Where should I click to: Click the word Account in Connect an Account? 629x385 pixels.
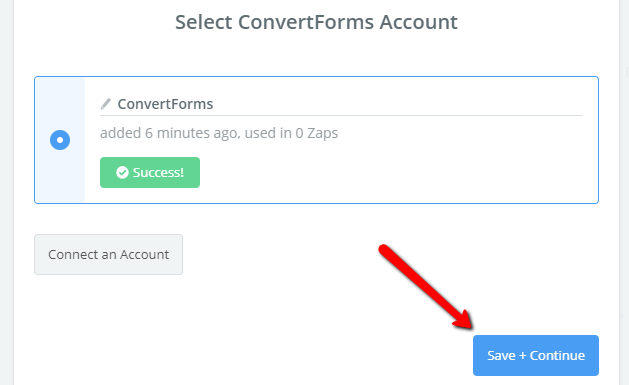144,255
